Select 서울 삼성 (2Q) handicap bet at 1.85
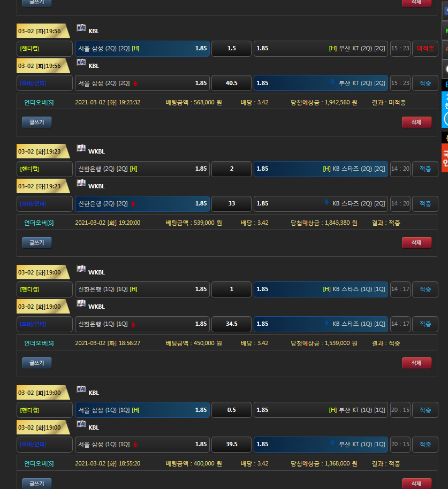This screenshot has width=448, height=489. tap(142, 49)
